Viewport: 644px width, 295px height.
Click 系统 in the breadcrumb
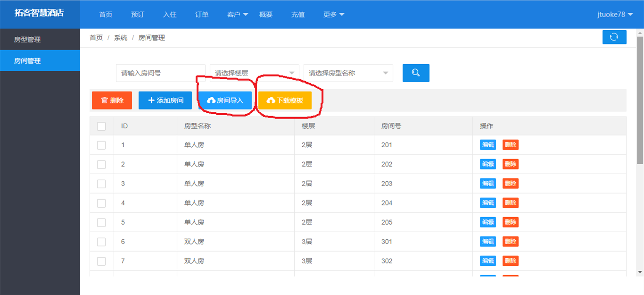click(121, 38)
